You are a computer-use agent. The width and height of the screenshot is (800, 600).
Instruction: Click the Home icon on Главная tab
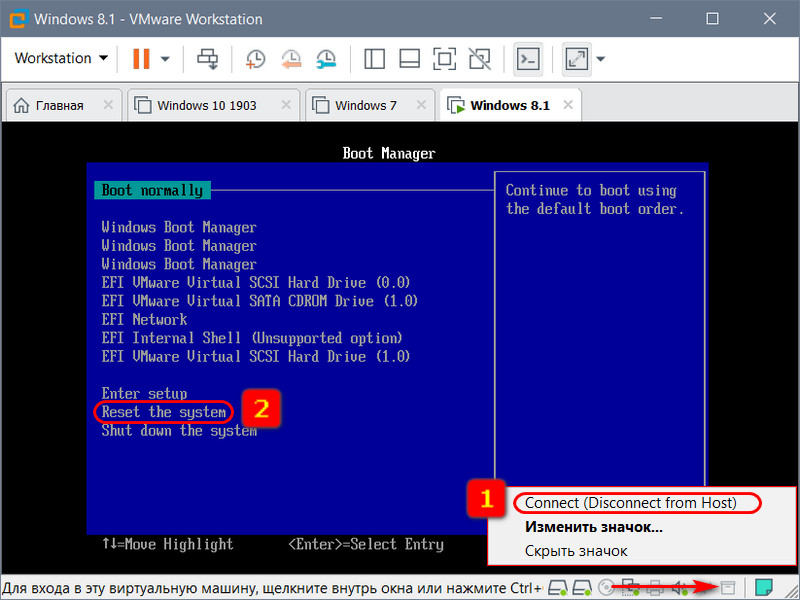(x=21, y=106)
